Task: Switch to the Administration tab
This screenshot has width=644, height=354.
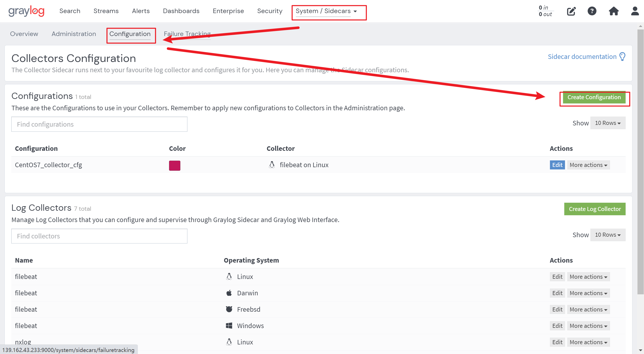Action: tap(74, 34)
